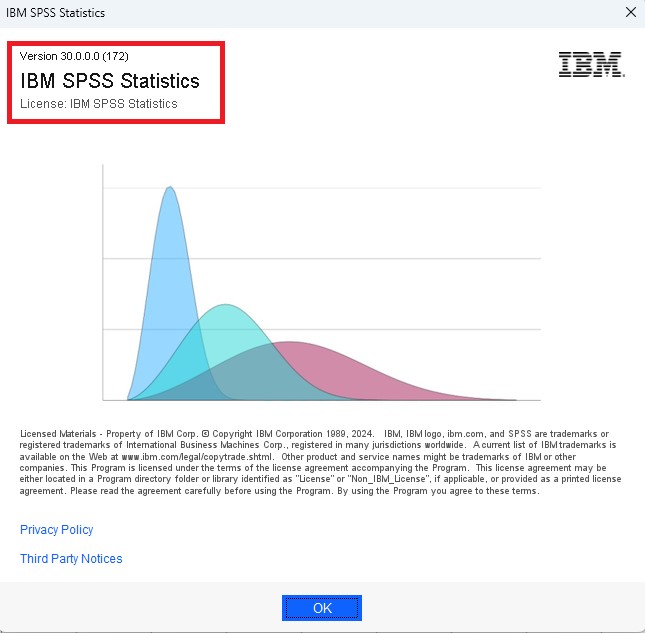The image size is (645, 633).
Task: Open the Privacy Policy link
Action: [x=57, y=529]
